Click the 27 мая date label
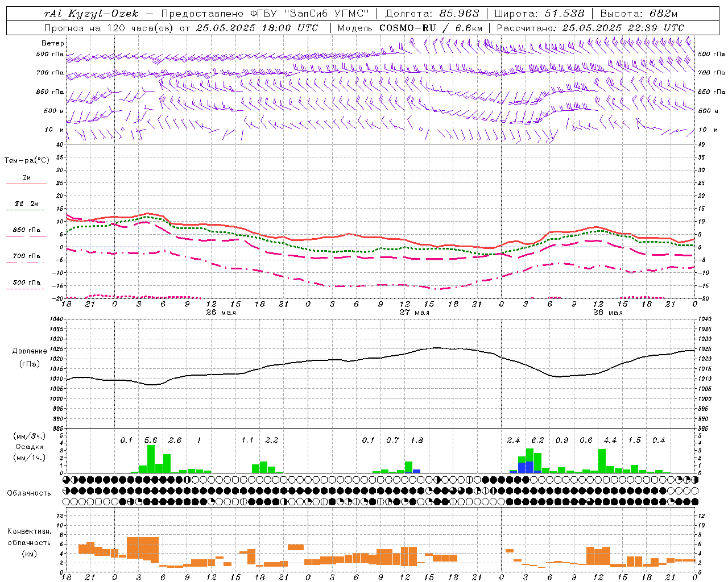The image size is (728, 582). click(x=415, y=313)
